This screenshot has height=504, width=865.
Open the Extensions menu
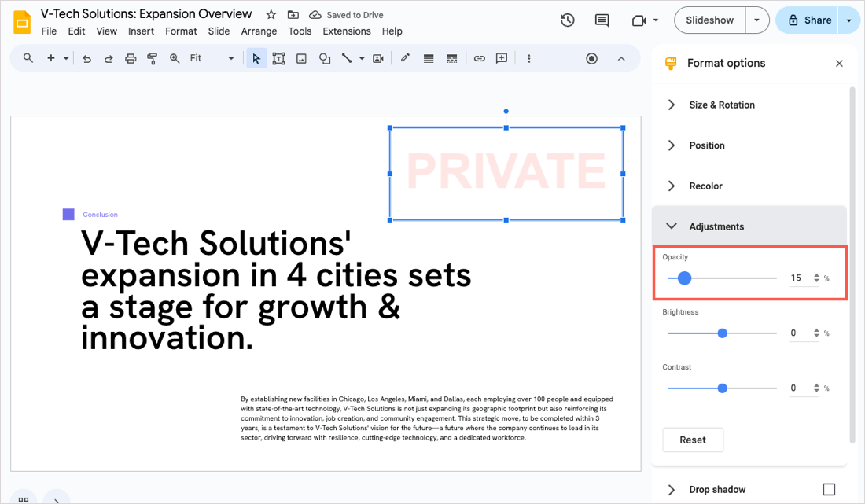click(x=347, y=31)
